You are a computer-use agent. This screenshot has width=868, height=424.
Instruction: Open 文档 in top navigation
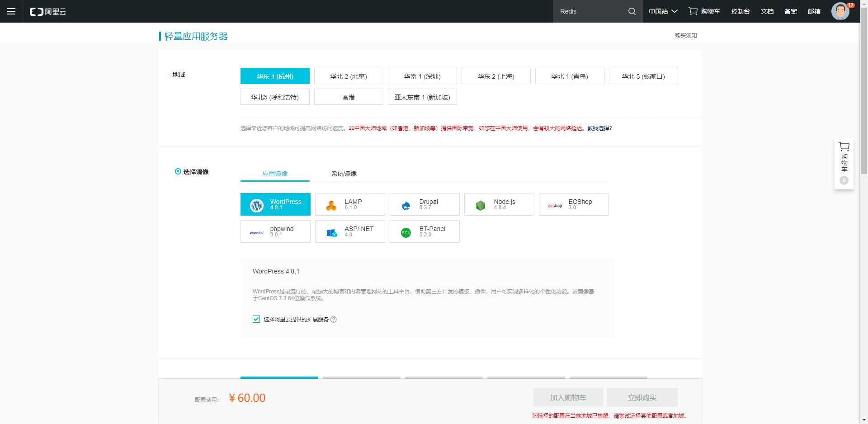pos(767,11)
